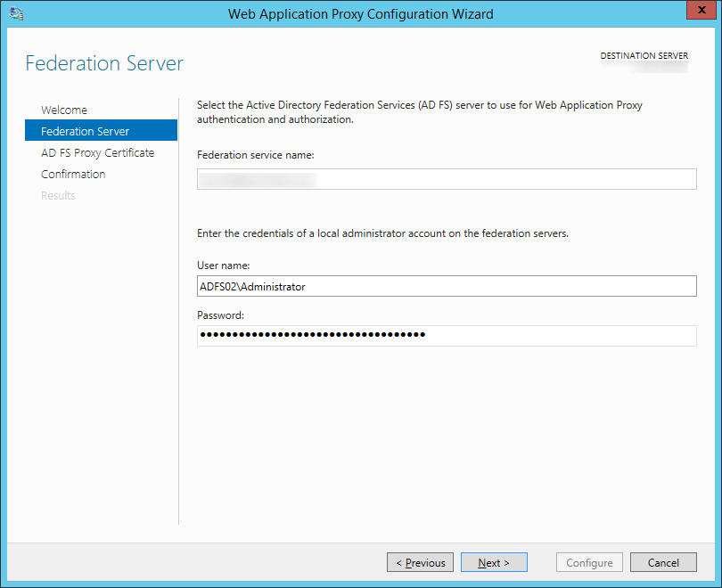The height and width of the screenshot is (588, 722).
Task: Advance using the Next button
Action: pos(494,562)
